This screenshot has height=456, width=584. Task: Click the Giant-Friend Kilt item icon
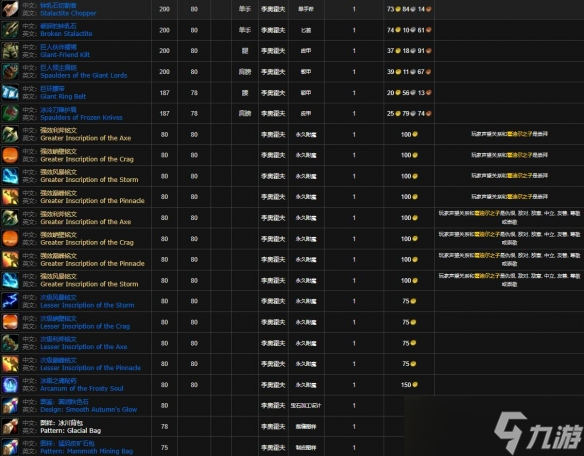coord(10,51)
